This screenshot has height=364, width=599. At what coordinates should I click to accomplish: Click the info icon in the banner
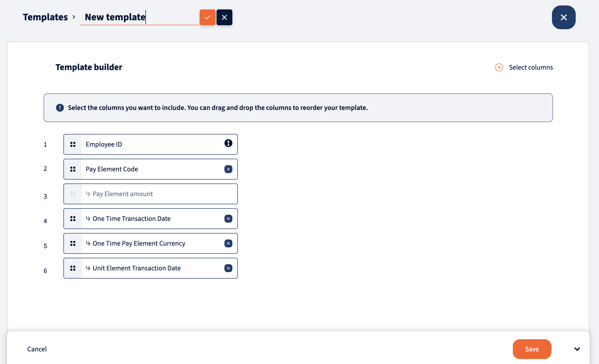coord(60,108)
